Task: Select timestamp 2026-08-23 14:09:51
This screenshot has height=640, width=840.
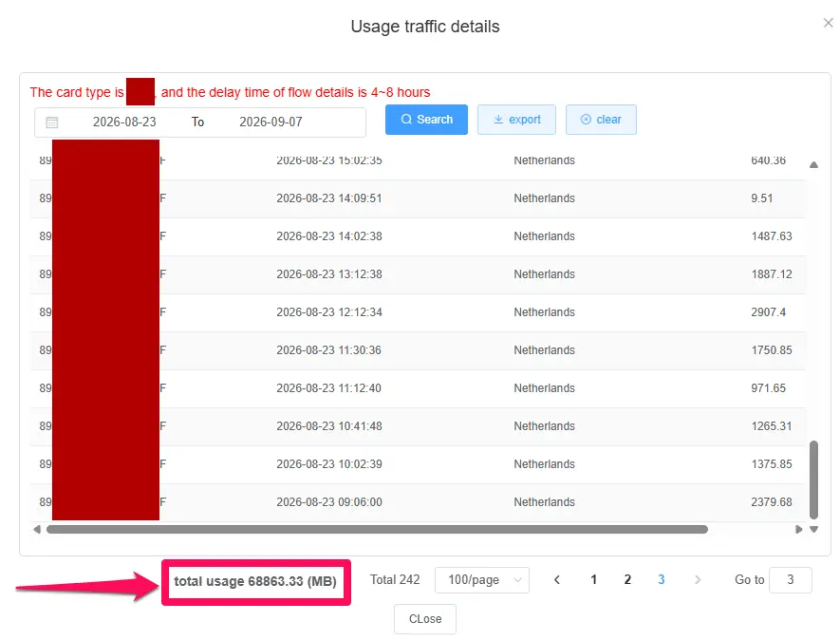Action: tap(329, 198)
